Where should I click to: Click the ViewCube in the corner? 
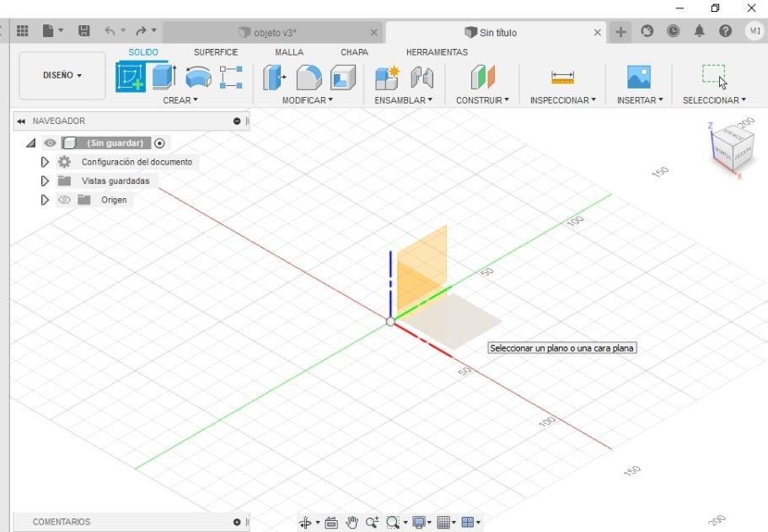coord(732,147)
